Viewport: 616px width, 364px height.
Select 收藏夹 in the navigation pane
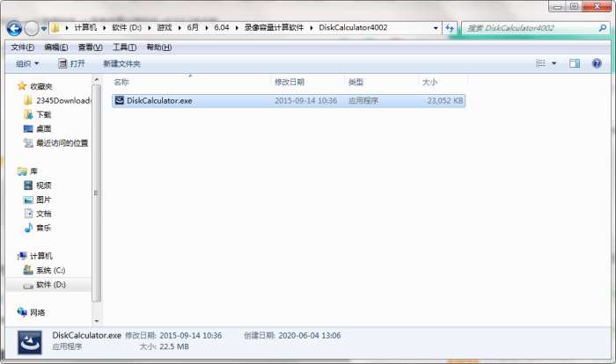click(40, 86)
